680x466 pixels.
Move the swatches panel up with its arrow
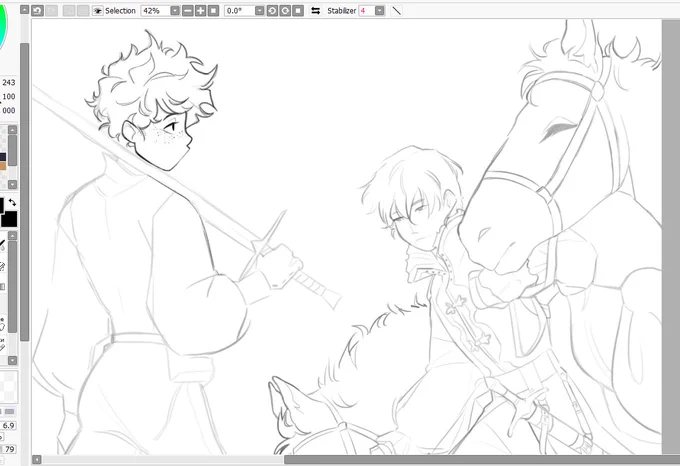13,130
